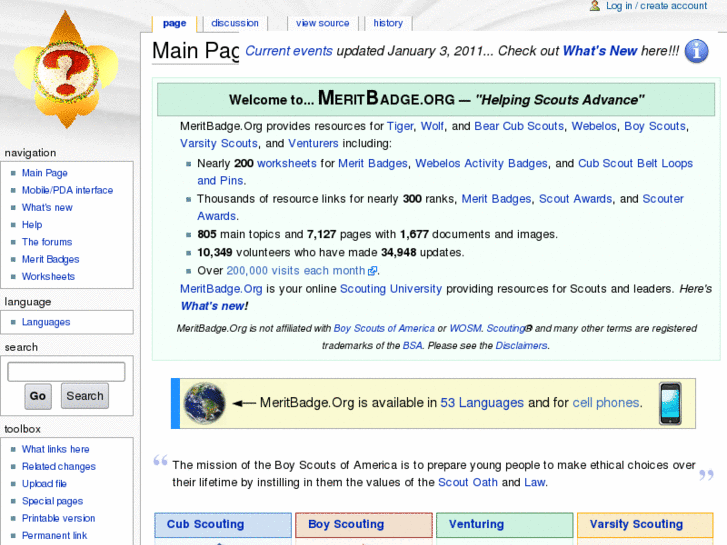Open the Boy Scouting section header
Image resolution: width=727 pixels, height=545 pixels.
click(346, 524)
